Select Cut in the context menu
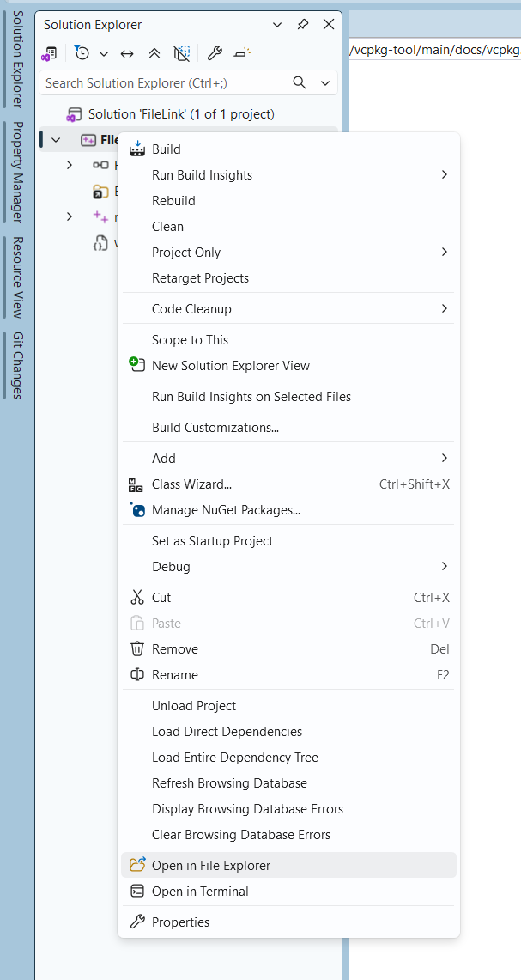 [x=288, y=598]
